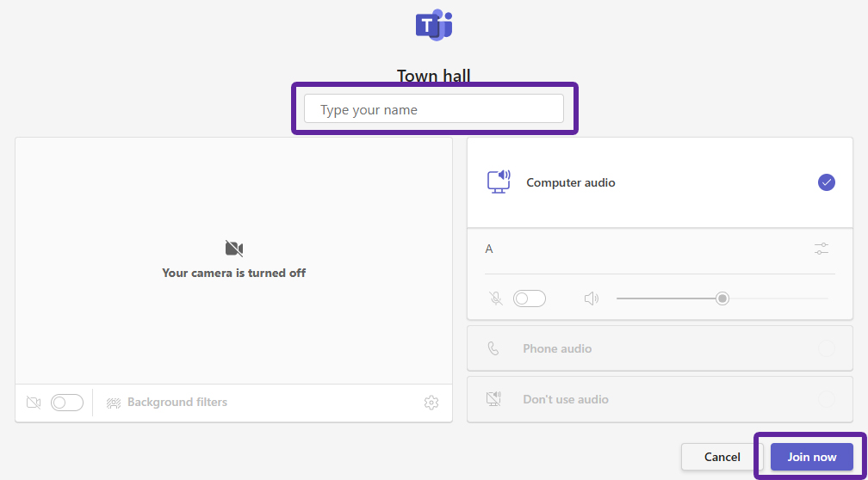
Task: Click the muted microphone icon
Action: 496,298
